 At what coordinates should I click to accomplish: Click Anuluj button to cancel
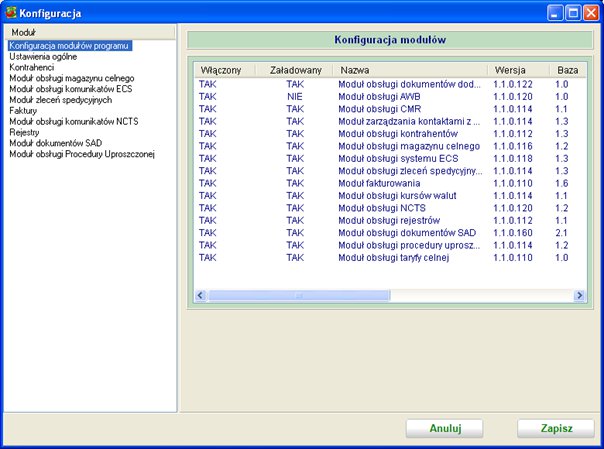click(x=445, y=428)
